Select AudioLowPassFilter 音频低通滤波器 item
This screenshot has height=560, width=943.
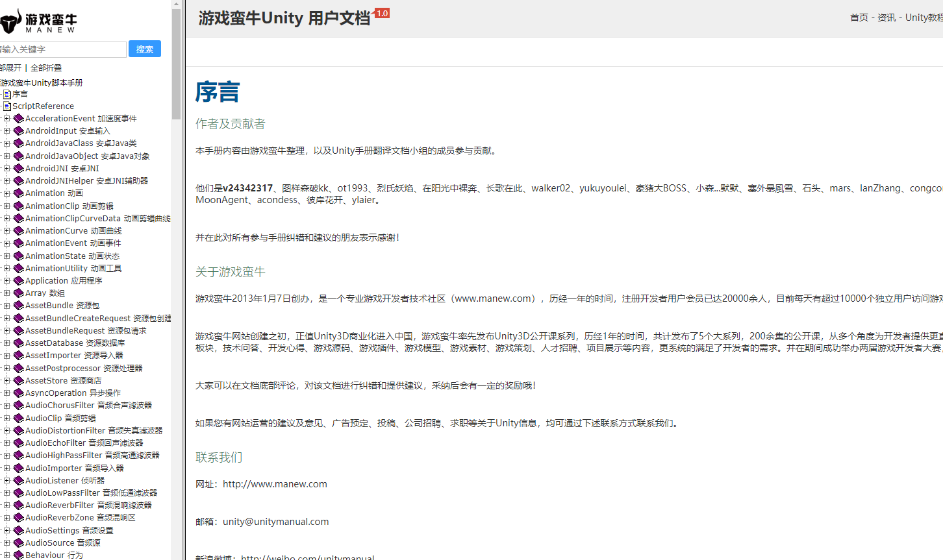[x=92, y=493]
